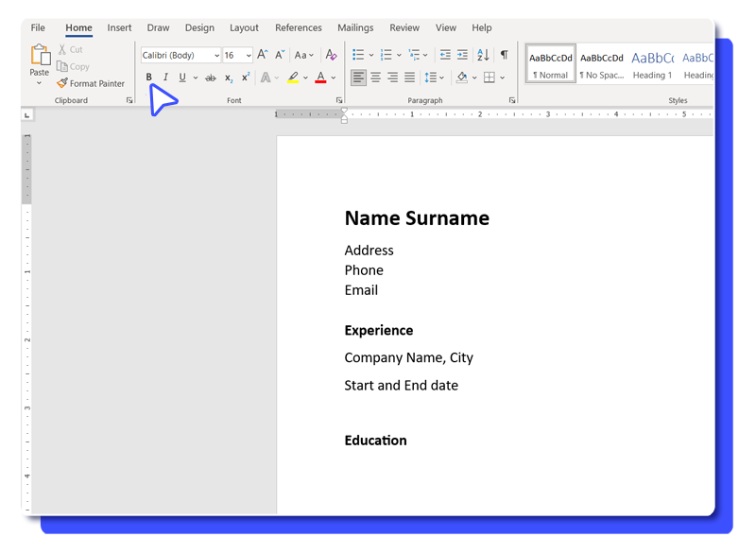Click the Paste clipboard icon
Image resolution: width=756 pixels, height=554 pixels.
point(41,55)
